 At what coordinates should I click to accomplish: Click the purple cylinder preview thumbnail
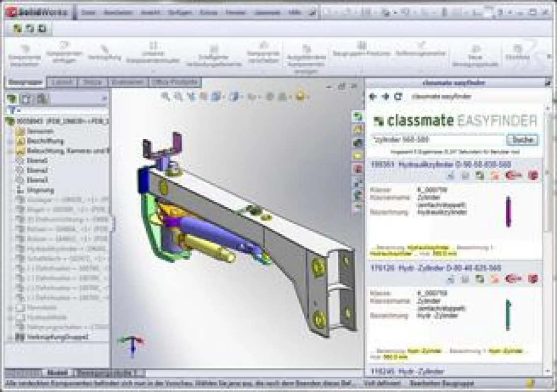508,211
